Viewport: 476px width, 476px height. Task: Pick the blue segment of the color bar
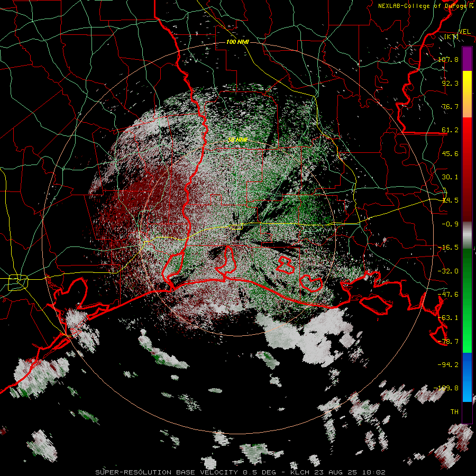pos(467,377)
